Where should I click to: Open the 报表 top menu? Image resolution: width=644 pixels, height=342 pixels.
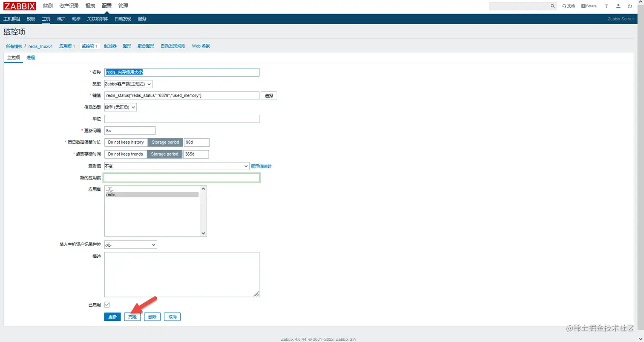coord(90,6)
